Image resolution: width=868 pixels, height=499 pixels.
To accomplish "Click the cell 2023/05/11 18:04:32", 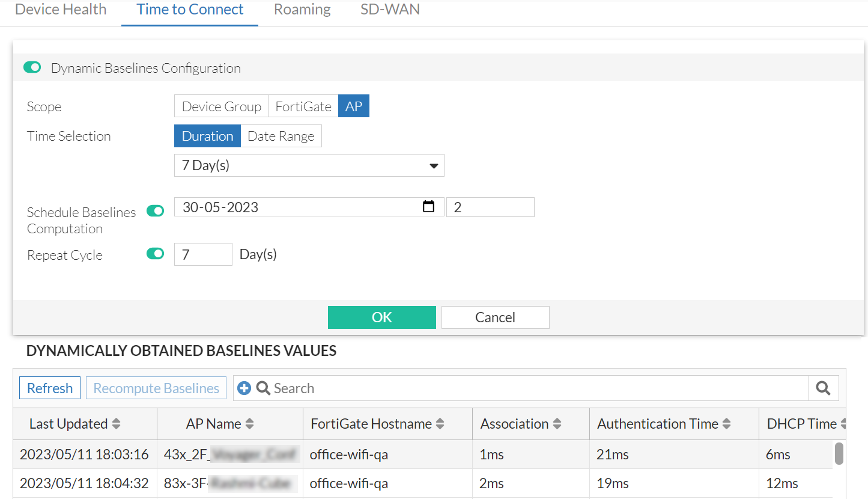I will point(84,483).
